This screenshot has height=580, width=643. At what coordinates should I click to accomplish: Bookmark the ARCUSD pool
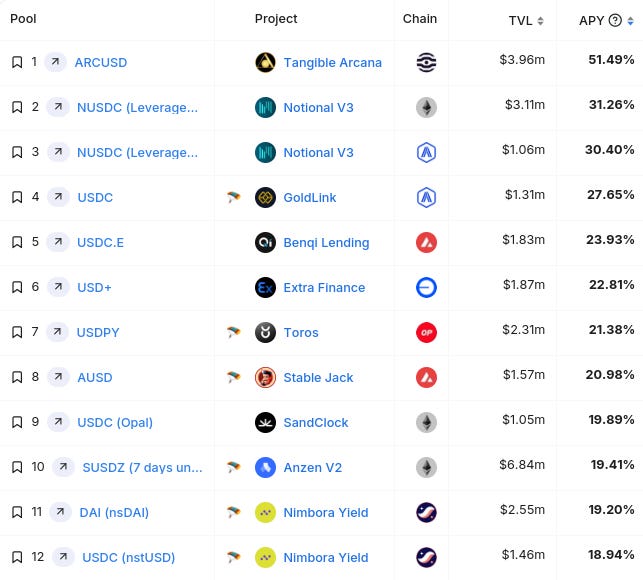point(17,62)
